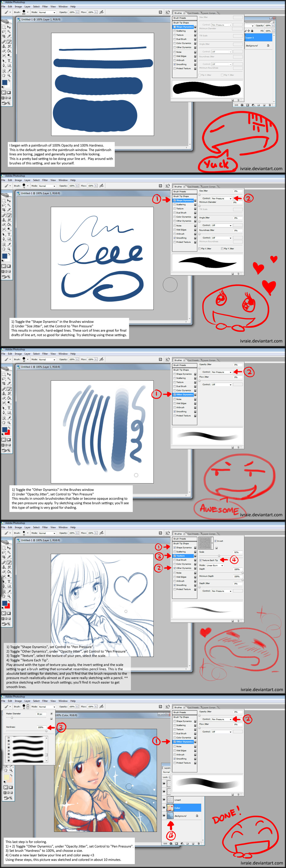
Task: Select the Type tool beside the fading-strokes canvas
Action: tap(9, 408)
